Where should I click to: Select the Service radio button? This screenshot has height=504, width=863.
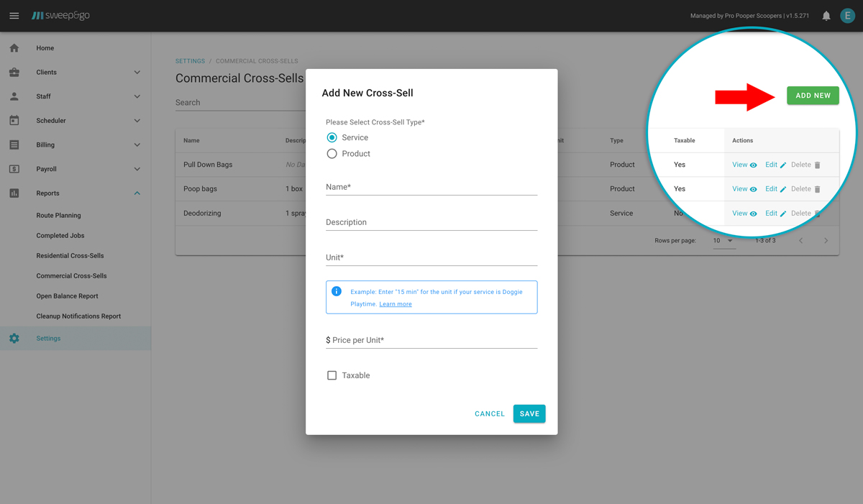(x=332, y=137)
